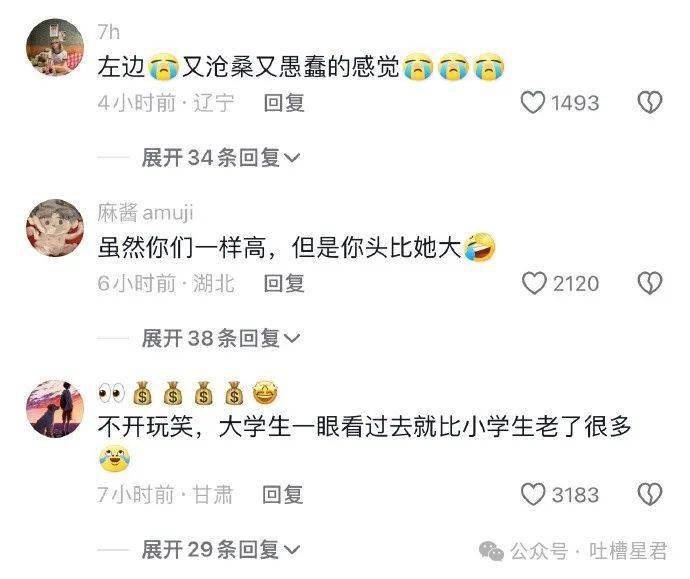Expand 展开 38 条回复 replies
690x579 pixels.
pyautogui.click(x=221, y=338)
